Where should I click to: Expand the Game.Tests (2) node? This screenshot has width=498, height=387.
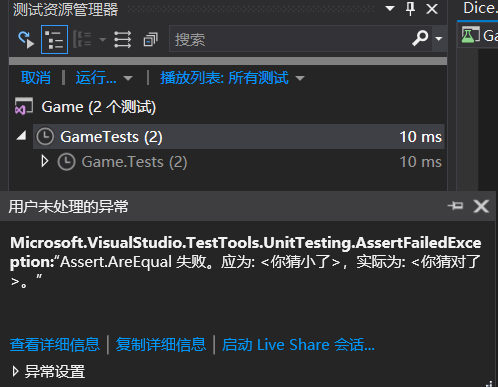(45, 161)
